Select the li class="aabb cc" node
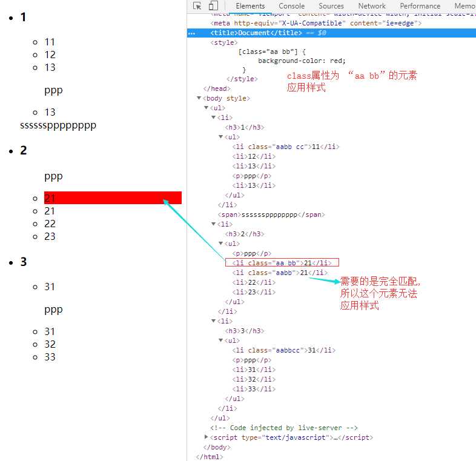Image resolution: width=476 pixels, height=461 pixels. coord(286,147)
